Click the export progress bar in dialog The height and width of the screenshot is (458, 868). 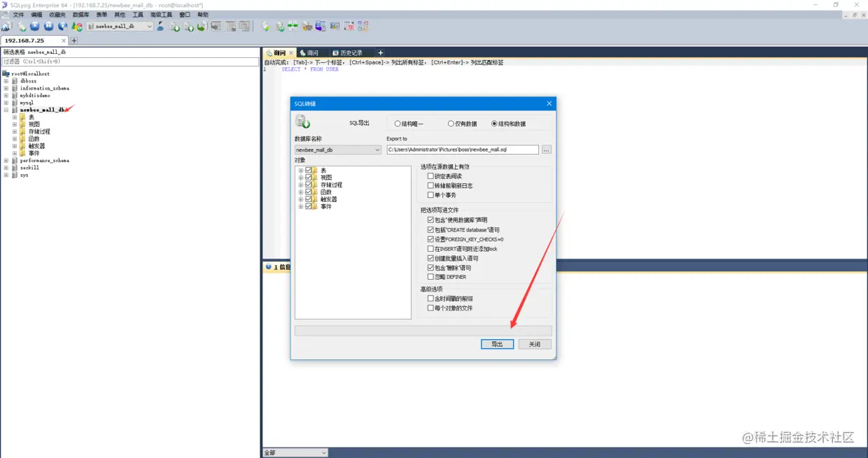coord(423,331)
